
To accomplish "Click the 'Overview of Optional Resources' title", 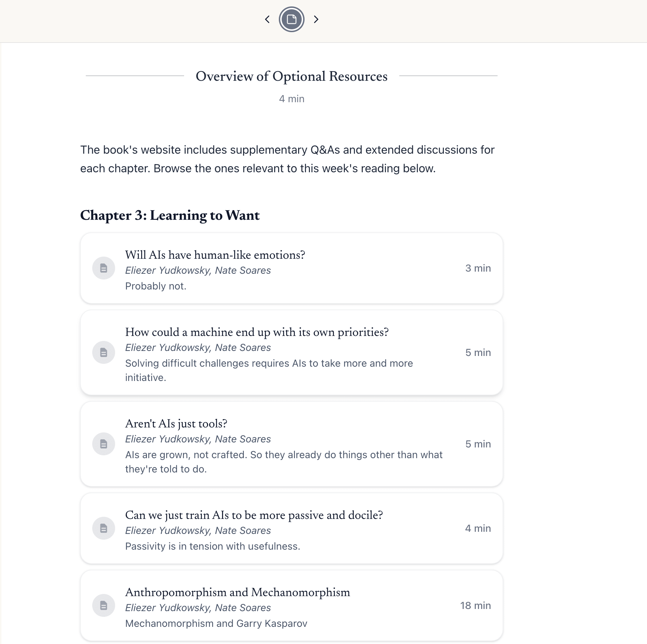I will [292, 76].
